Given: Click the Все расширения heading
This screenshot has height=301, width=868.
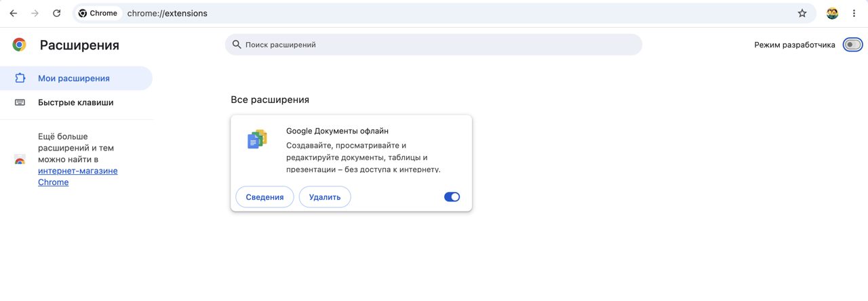Looking at the screenshot, I should point(270,100).
